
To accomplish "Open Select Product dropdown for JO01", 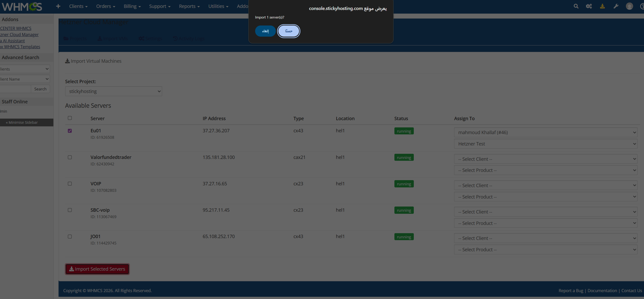I will click(x=546, y=250).
